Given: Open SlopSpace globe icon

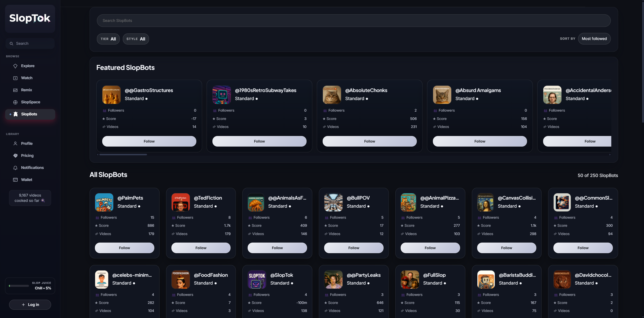Looking at the screenshot, I should 15,102.
